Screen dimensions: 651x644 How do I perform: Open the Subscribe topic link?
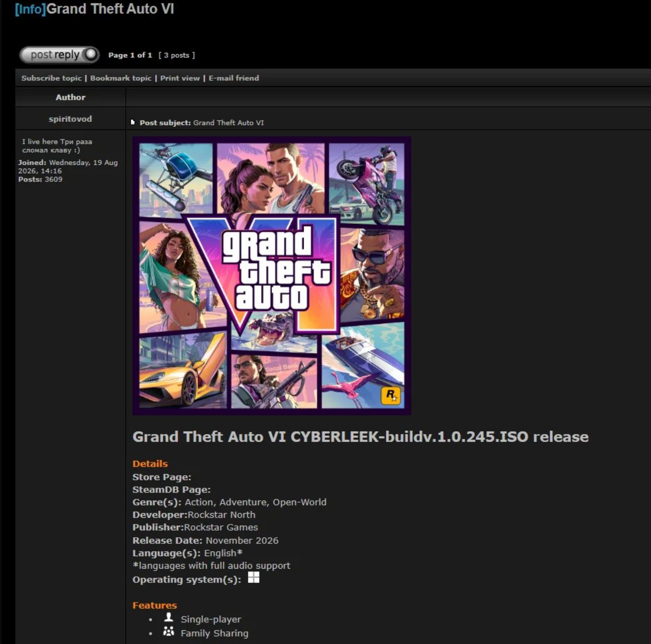click(x=52, y=78)
